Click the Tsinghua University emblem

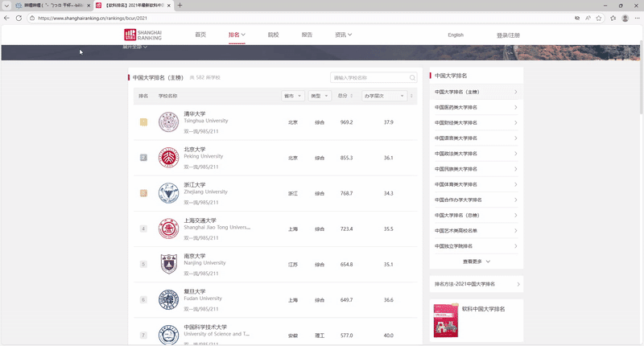(168, 122)
